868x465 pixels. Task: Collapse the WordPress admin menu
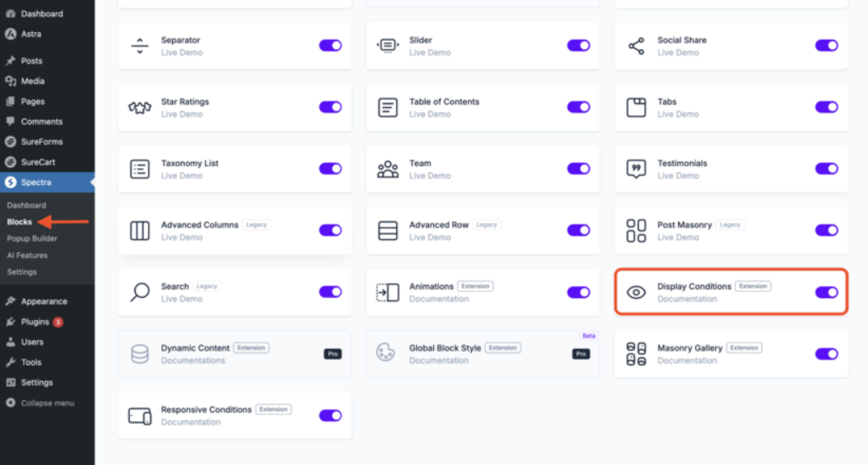tap(47, 403)
